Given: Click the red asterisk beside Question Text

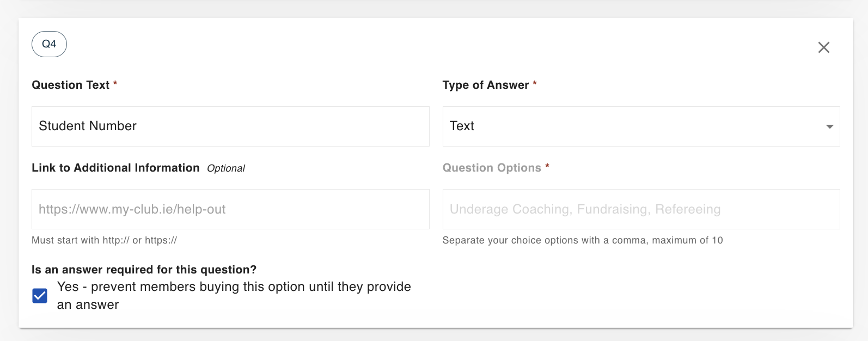Looking at the screenshot, I should 115,83.
